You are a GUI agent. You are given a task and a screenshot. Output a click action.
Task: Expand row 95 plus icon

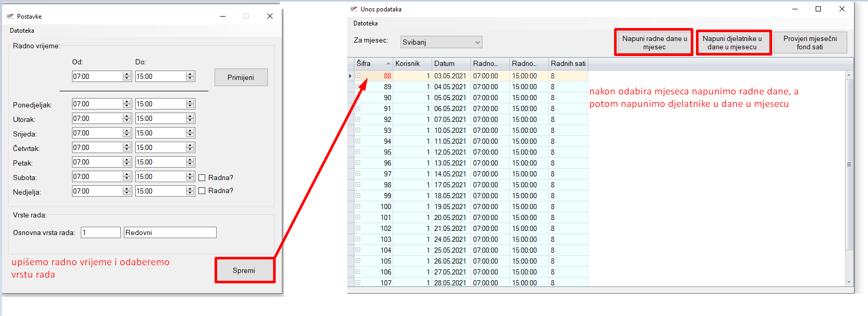358,152
